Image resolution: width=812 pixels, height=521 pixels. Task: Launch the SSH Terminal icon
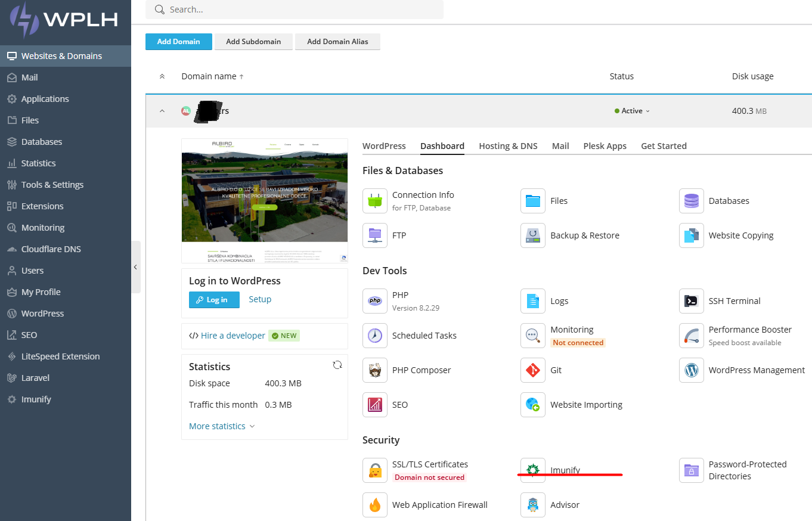tap(692, 301)
